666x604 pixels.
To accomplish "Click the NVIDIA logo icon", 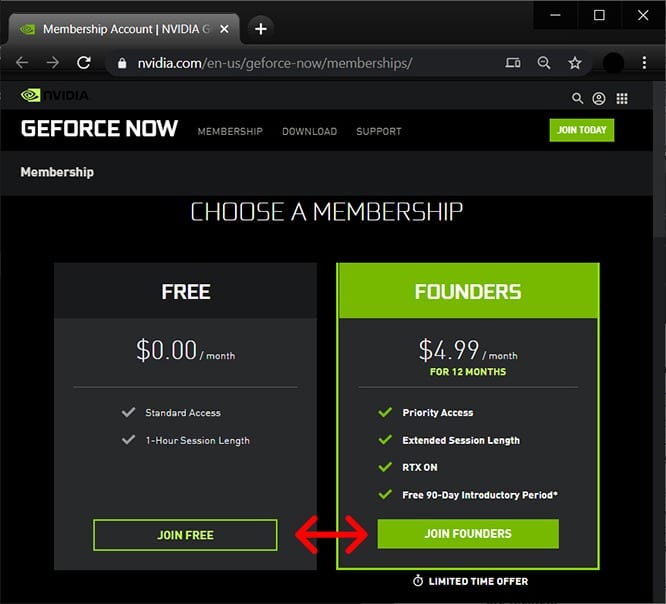I will coord(54,96).
